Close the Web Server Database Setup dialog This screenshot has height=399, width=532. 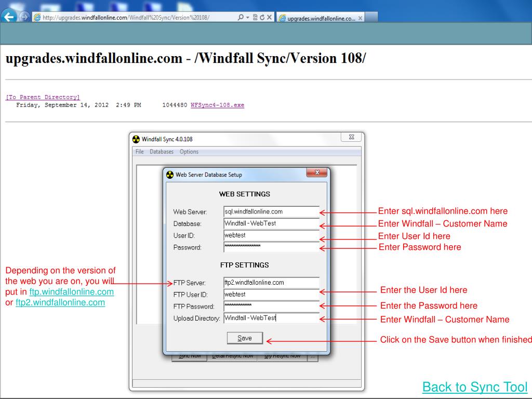click(317, 172)
